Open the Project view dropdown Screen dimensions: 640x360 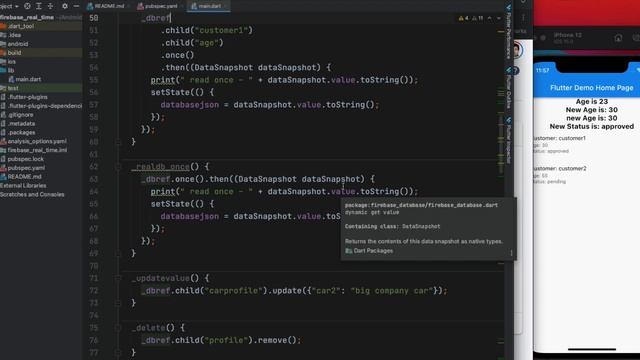click(x=9, y=6)
